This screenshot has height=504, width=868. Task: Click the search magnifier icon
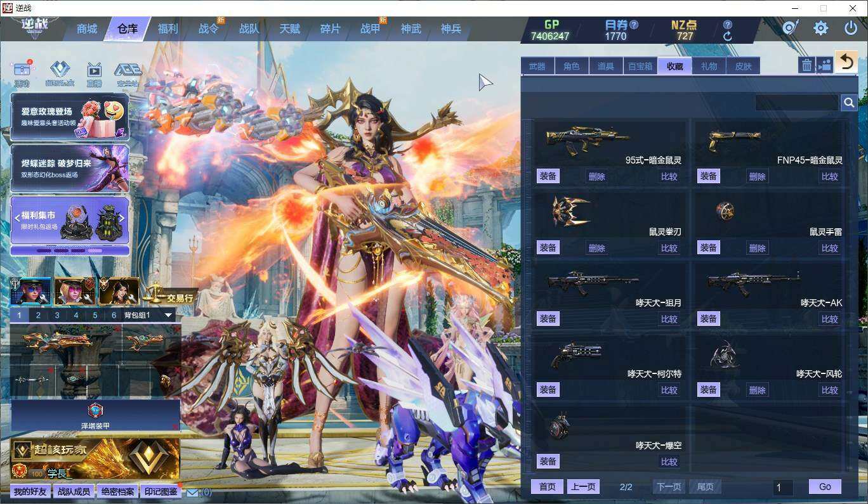pos(849,103)
